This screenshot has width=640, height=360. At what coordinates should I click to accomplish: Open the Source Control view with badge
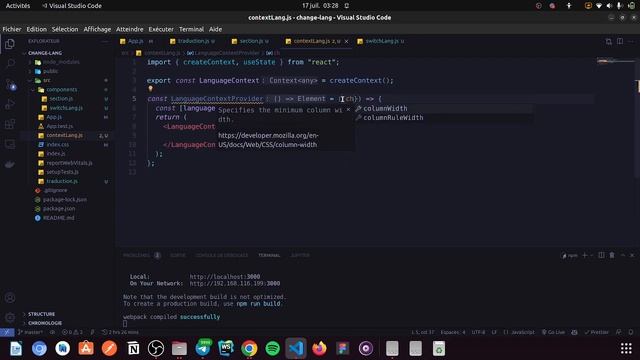[x=11, y=85]
